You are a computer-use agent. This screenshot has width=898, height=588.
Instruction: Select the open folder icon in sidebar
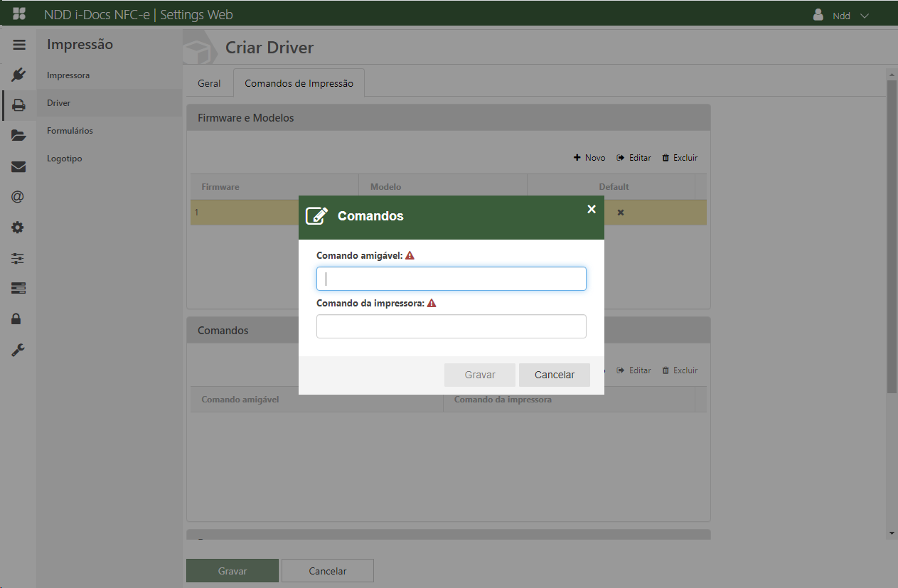tap(18, 136)
